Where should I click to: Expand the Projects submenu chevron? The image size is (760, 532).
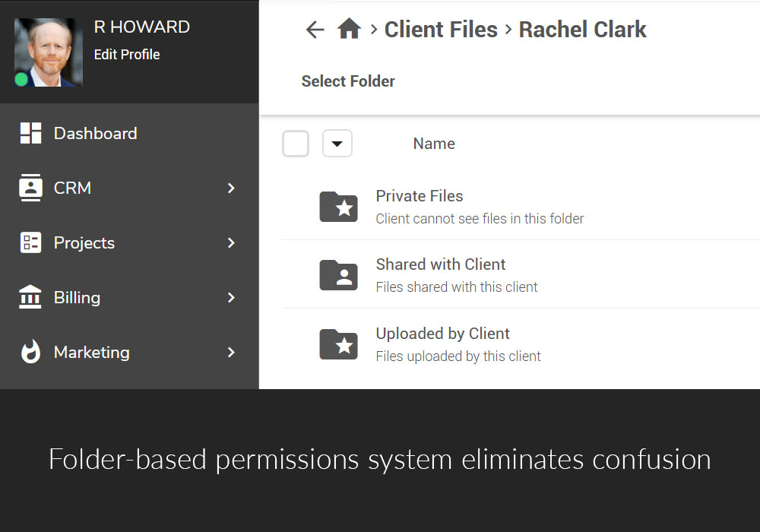click(x=231, y=242)
